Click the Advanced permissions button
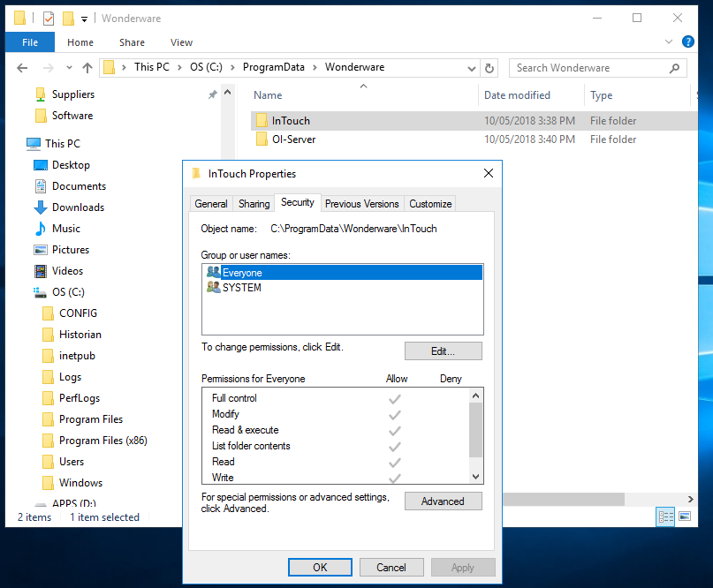Image resolution: width=713 pixels, height=588 pixels. click(443, 501)
